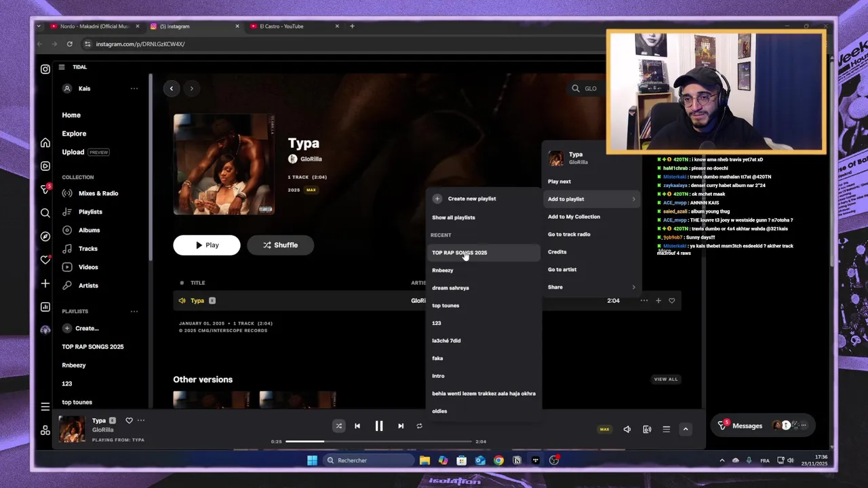Open Instagram Reels icon in sidebar
The image size is (868, 488).
[45, 166]
